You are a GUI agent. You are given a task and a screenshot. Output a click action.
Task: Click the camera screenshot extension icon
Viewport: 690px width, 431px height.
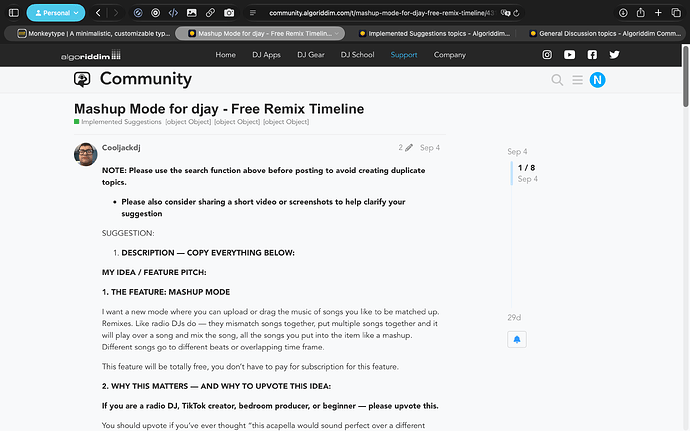(x=229, y=13)
